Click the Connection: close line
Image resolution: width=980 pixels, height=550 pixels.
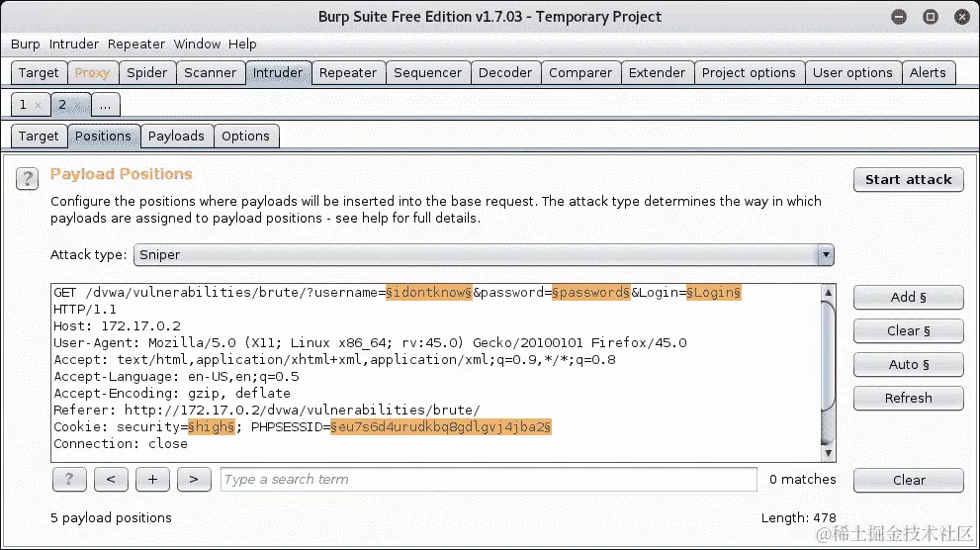(x=121, y=444)
